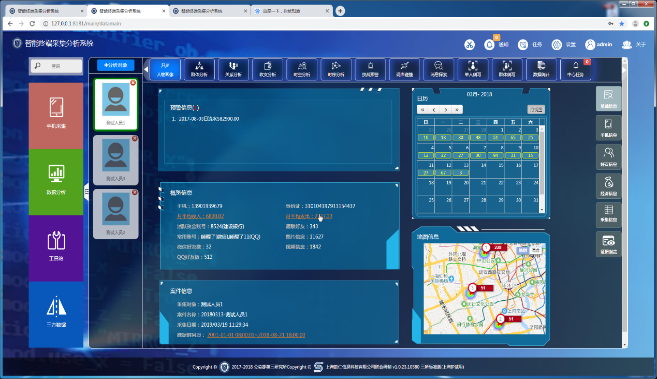Remove the first person card
Viewport: 657px width, 379px height.
coord(133,83)
